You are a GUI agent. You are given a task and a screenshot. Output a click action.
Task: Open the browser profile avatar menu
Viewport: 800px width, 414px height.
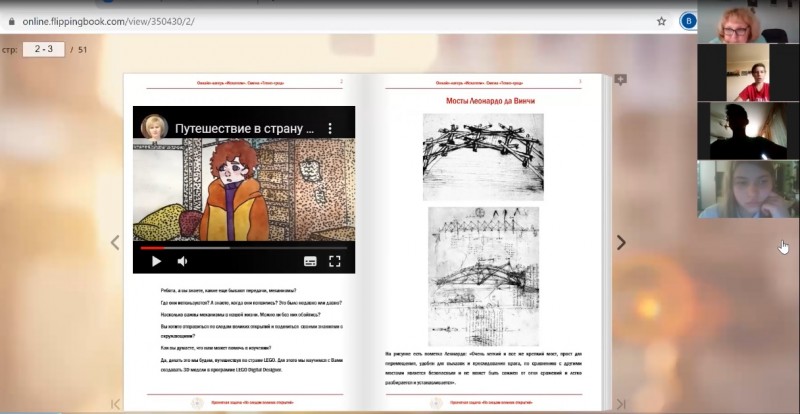688,20
